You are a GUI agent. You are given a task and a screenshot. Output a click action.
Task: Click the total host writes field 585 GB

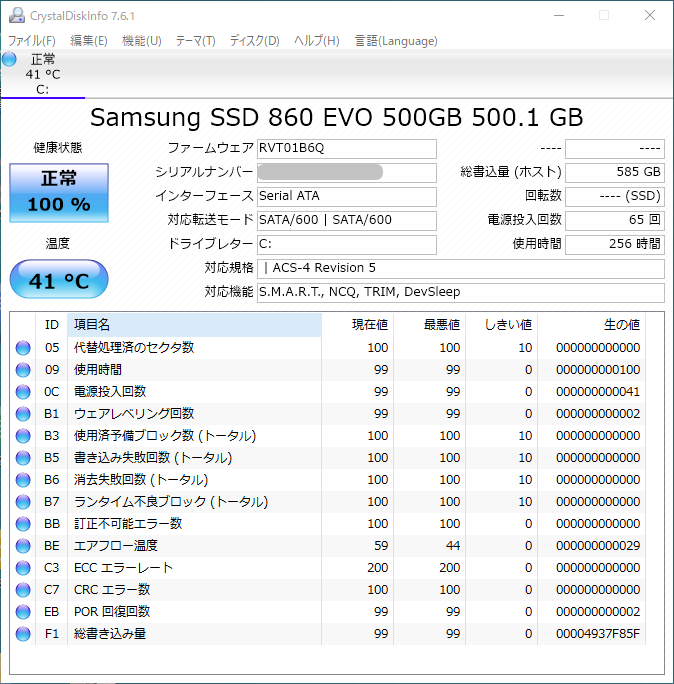click(x=615, y=173)
